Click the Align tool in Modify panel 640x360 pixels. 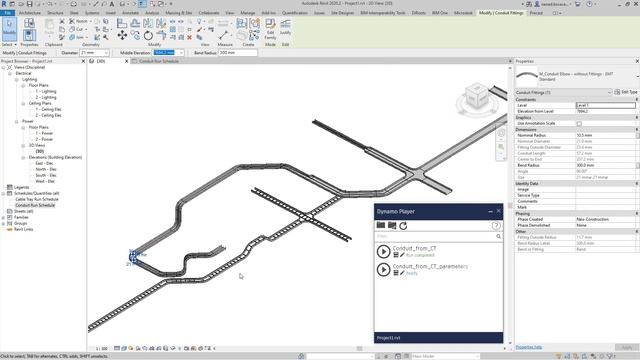pos(122,23)
